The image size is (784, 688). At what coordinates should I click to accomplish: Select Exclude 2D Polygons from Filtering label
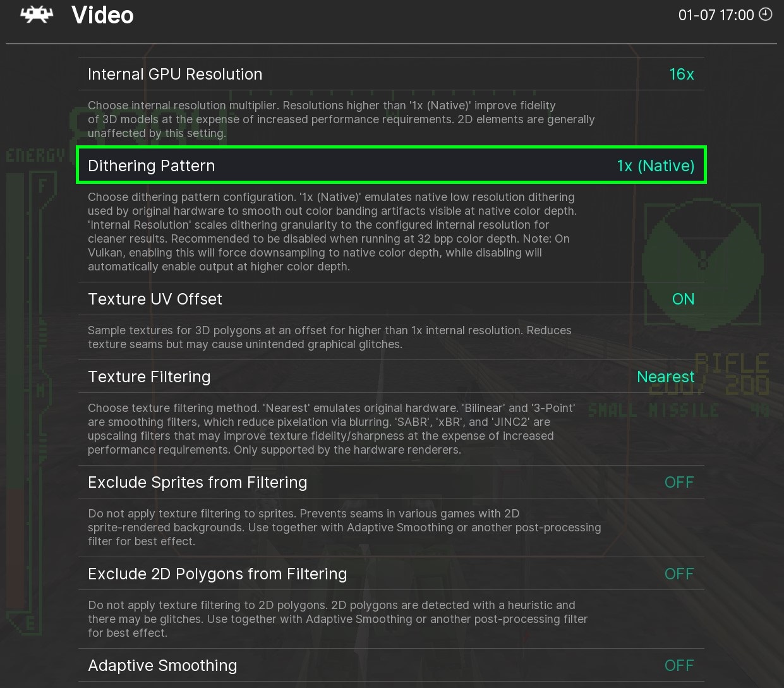(x=217, y=574)
